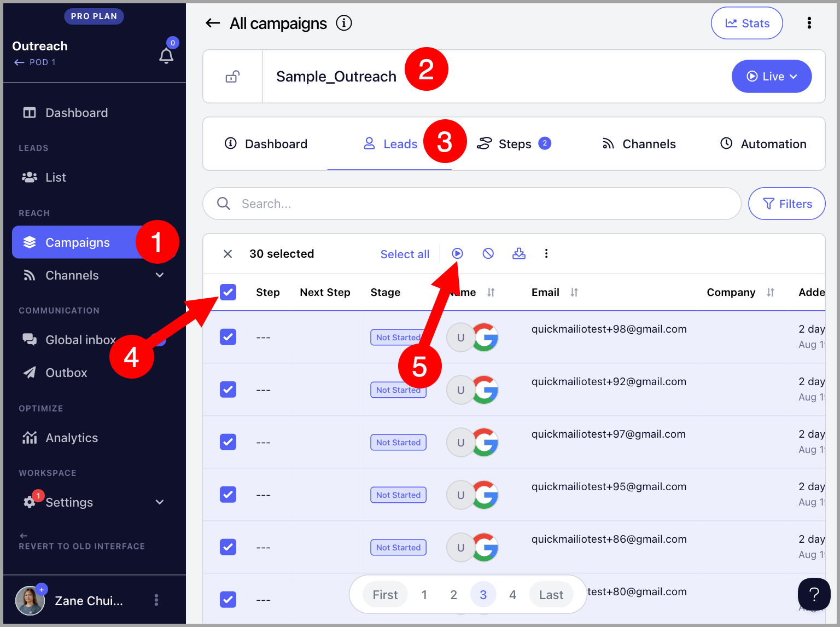Screen dimensions: 840x627
Task: Go back to POD 1 workspace
Action: click(35, 62)
